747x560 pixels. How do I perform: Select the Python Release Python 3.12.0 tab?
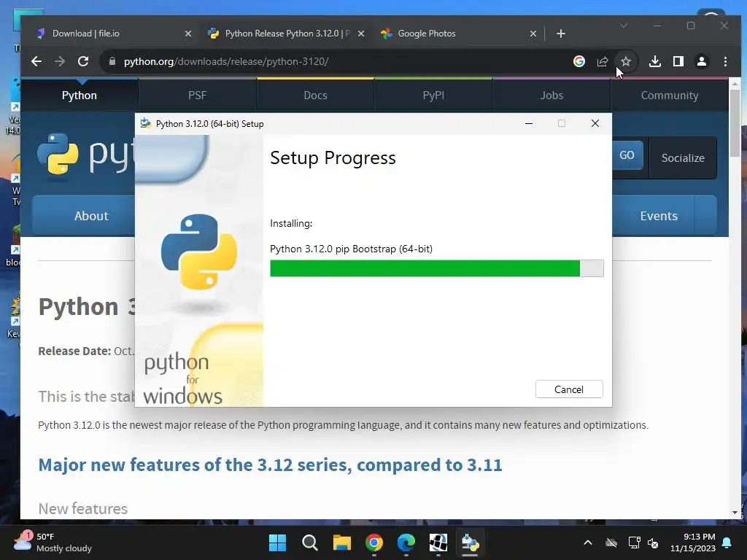click(x=286, y=34)
